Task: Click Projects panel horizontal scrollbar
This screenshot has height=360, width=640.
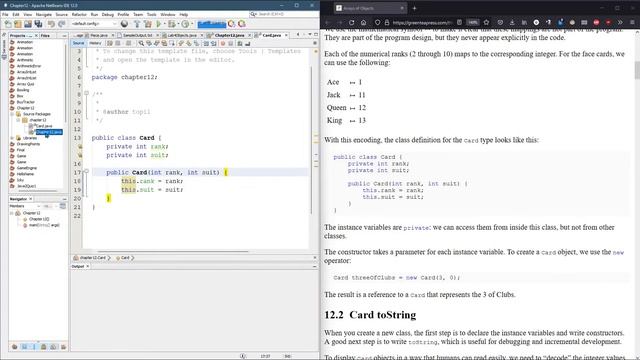Action: coord(38,191)
